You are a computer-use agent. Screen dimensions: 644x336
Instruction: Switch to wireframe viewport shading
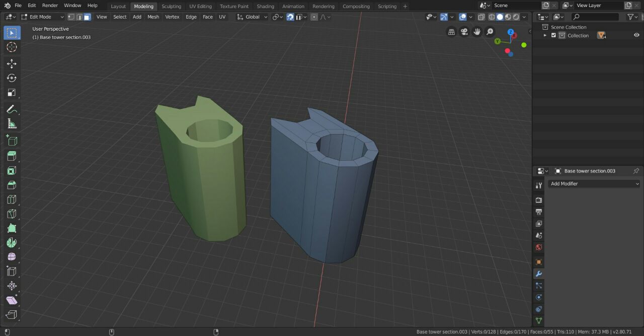click(492, 17)
